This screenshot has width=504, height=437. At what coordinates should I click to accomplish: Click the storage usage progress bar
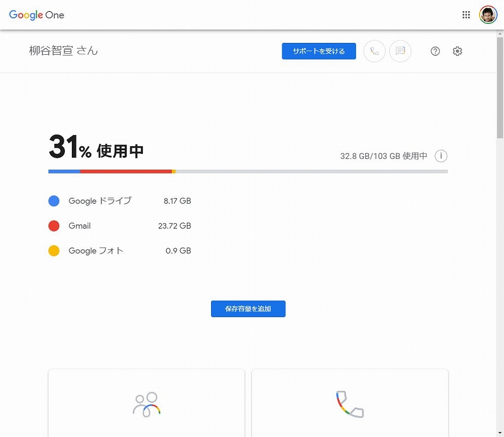pyautogui.click(x=248, y=171)
